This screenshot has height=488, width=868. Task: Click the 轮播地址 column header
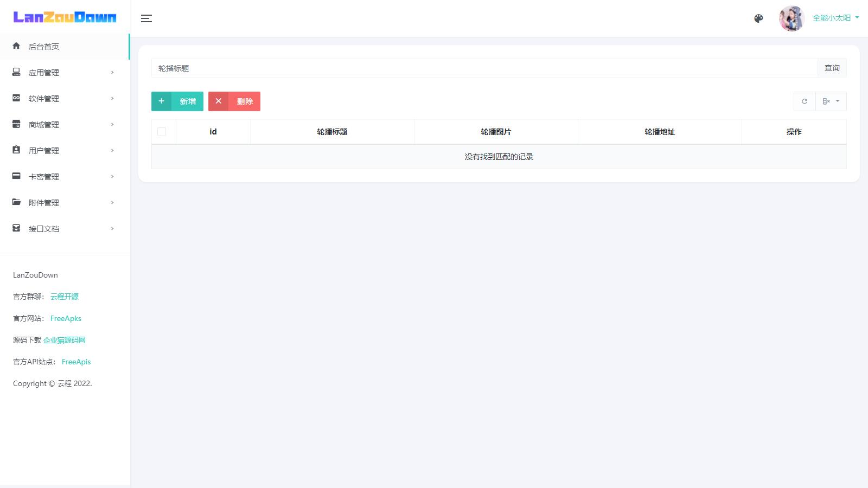[x=660, y=132]
